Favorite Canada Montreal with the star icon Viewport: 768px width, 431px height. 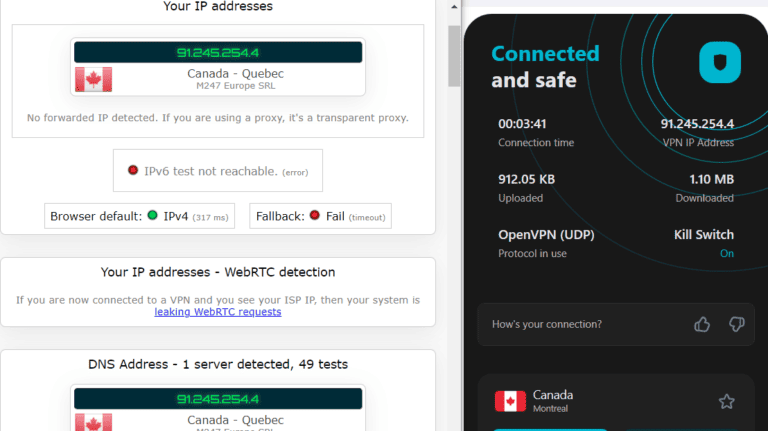coord(726,402)
